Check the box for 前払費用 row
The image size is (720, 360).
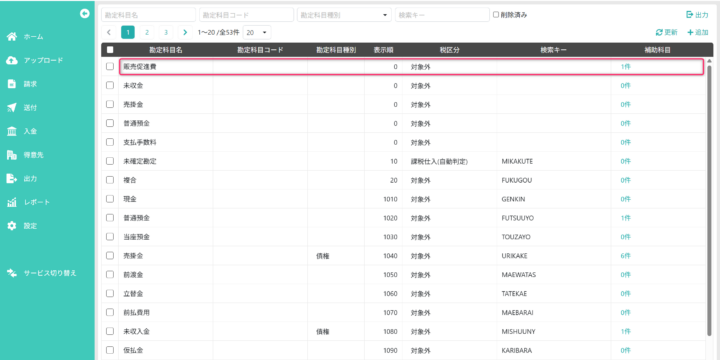coord(110,312)
